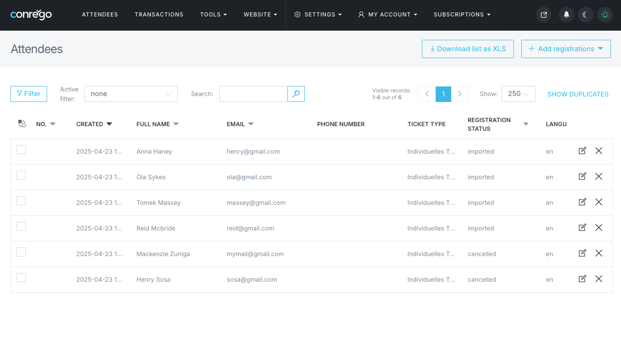The width and height of the screenshot is (621, 364).
Task: Edit Tomek Massey's record
Action: [x=582, y=202]
